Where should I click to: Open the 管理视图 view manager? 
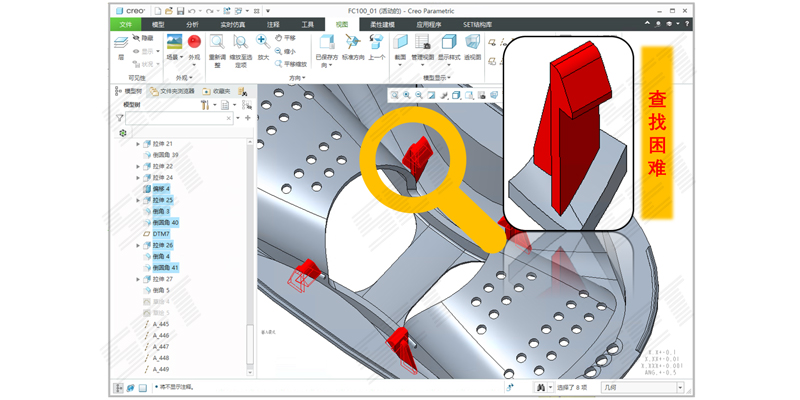point(422,44)
